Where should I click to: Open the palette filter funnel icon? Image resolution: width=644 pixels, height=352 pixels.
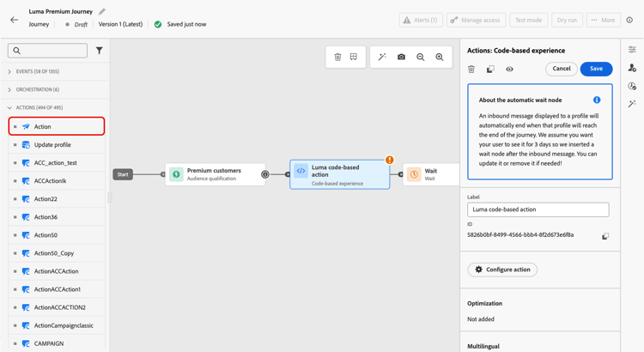(x=100, y=51)
